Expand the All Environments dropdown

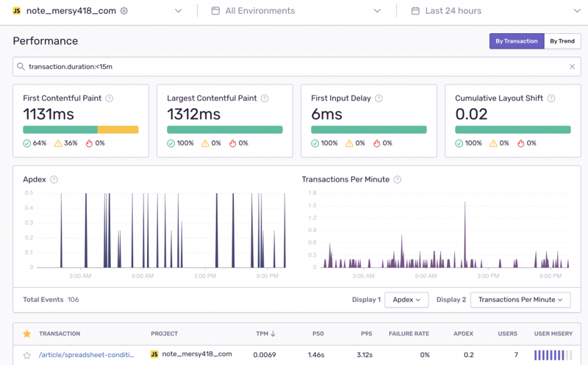(x=295, y=11)
